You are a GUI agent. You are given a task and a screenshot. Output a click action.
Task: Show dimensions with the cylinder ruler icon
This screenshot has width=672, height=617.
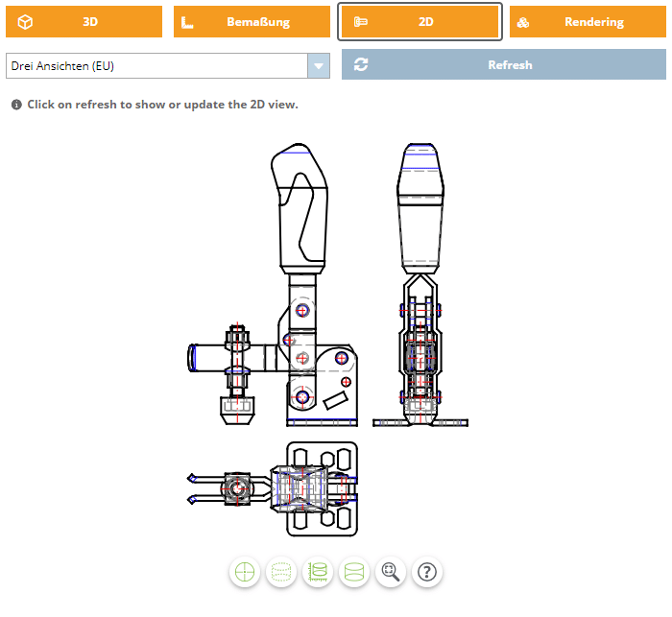click(x=318, y=572)
